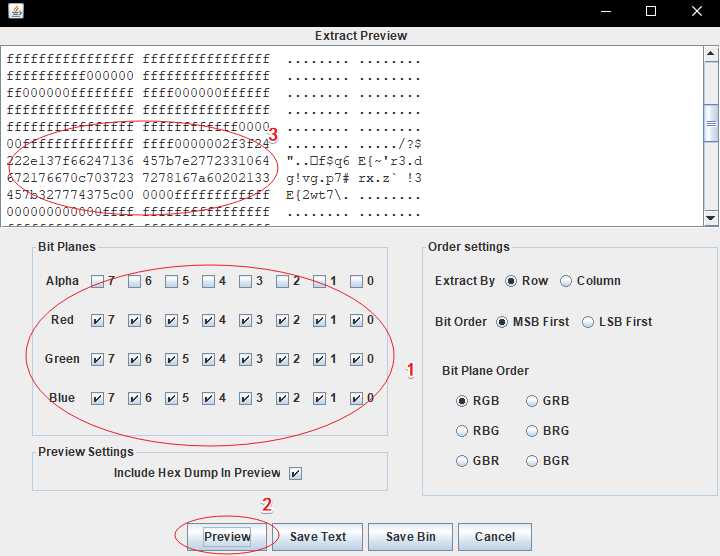Uncheck Green bit plane 1
720x556 pixels.
pos(320,359)
